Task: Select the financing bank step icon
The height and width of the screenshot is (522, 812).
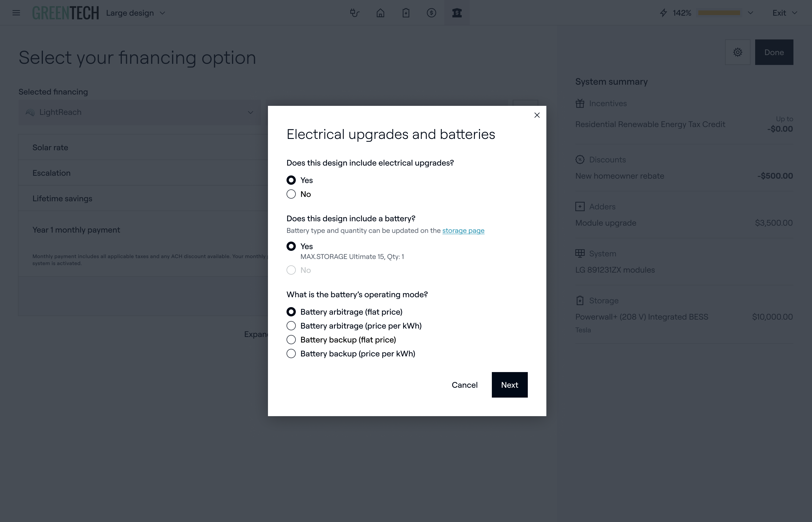Action: (457, 13)
